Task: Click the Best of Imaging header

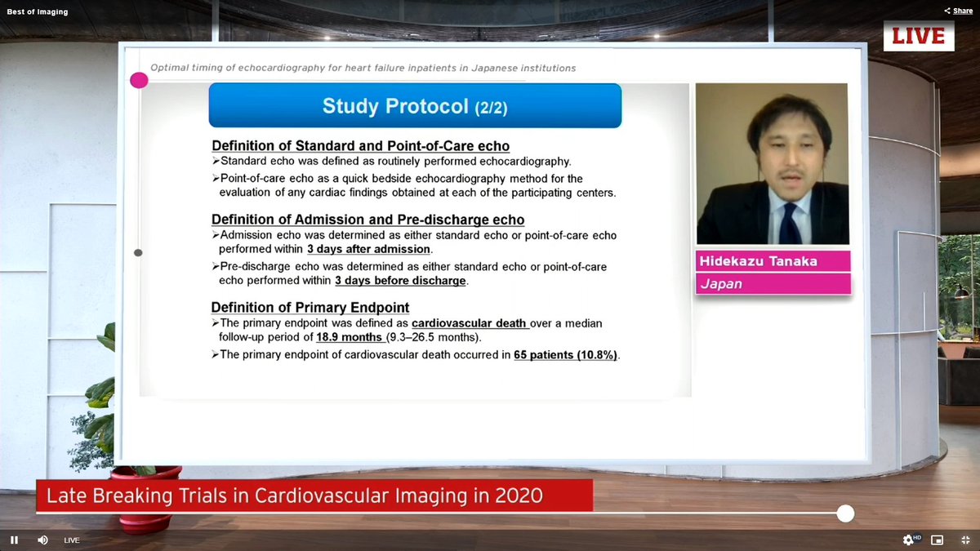Action: point(37,11)
